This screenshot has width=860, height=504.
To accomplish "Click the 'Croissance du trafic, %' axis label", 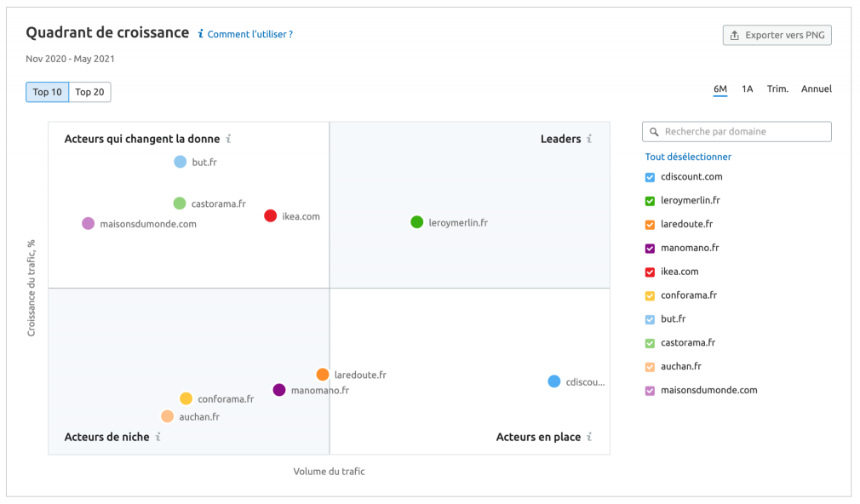I will pos(32,288).
